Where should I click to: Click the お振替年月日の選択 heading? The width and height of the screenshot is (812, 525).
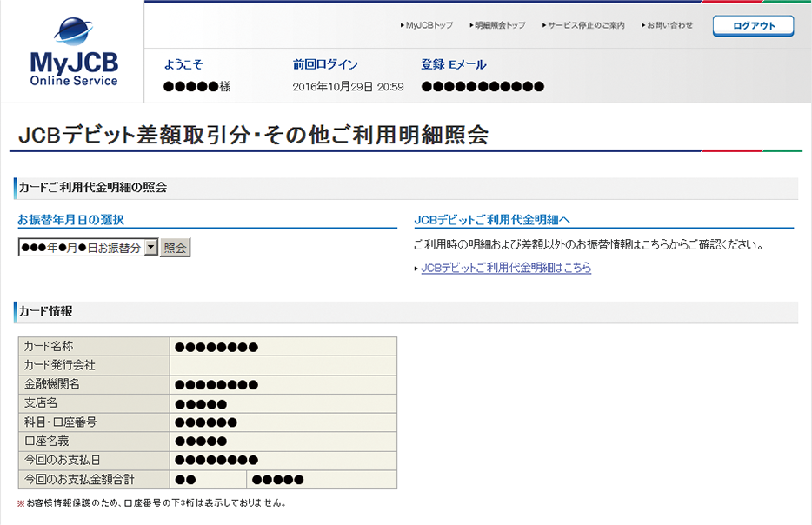71,220
